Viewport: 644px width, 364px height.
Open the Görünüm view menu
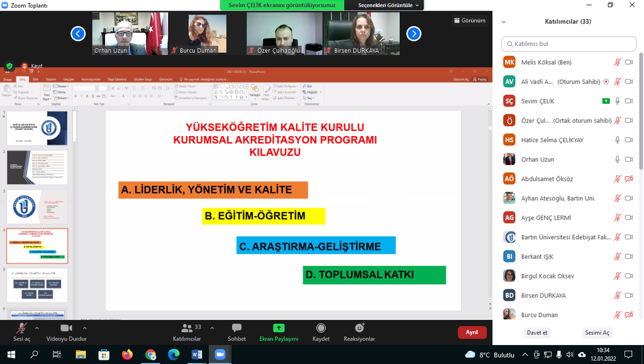point(469,20)
